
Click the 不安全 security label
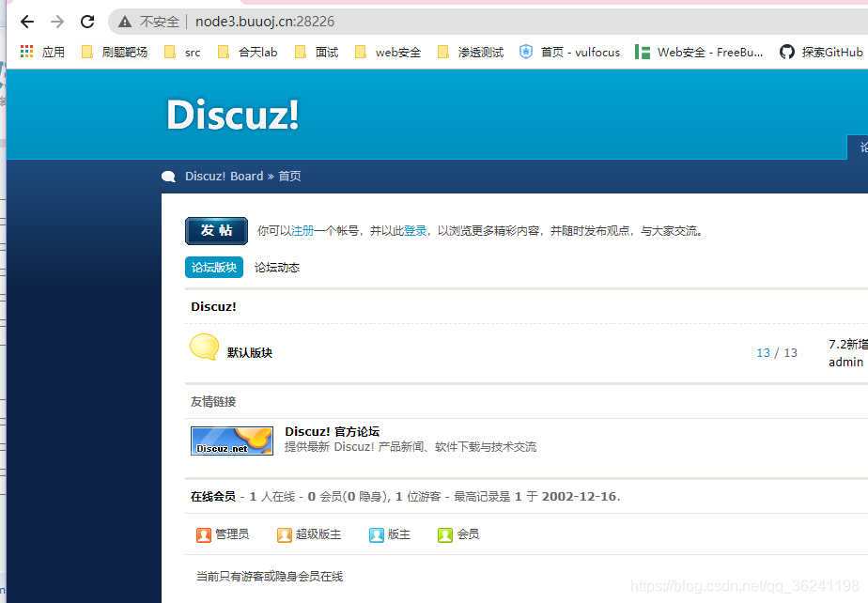click(160, 22)
